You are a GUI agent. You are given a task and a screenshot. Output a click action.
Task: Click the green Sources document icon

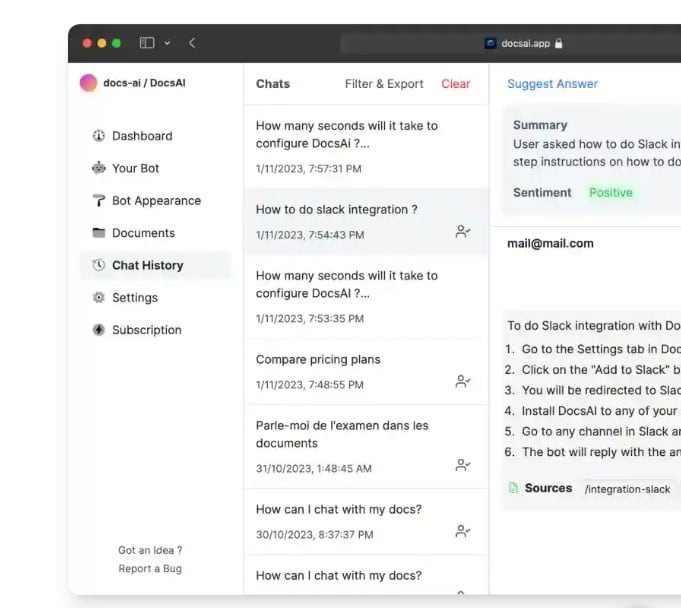513,488
